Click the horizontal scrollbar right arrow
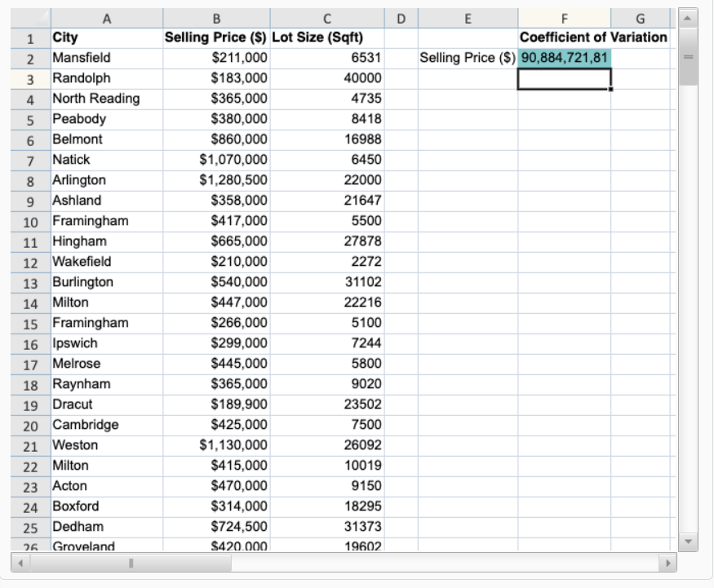This screenshot has width=714, height=588. pyautogui.click(x=667, y=563)
